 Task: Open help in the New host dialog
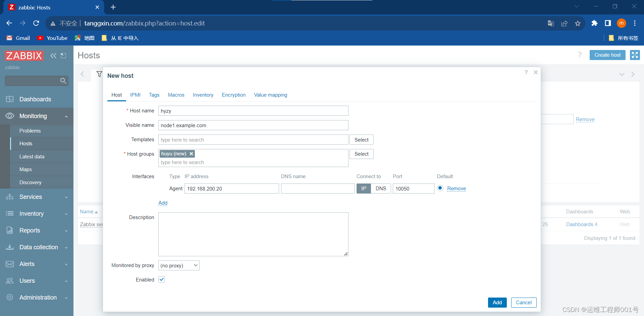pos(526,72)
